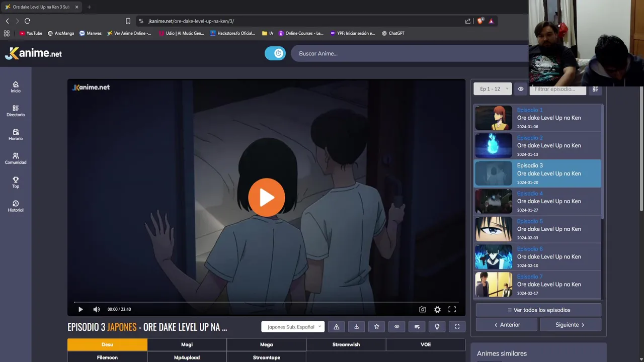The width and height of the screenshot is (644, 362).
Task: Select the Mp4upload server tab
Action: tap(187, 357)
